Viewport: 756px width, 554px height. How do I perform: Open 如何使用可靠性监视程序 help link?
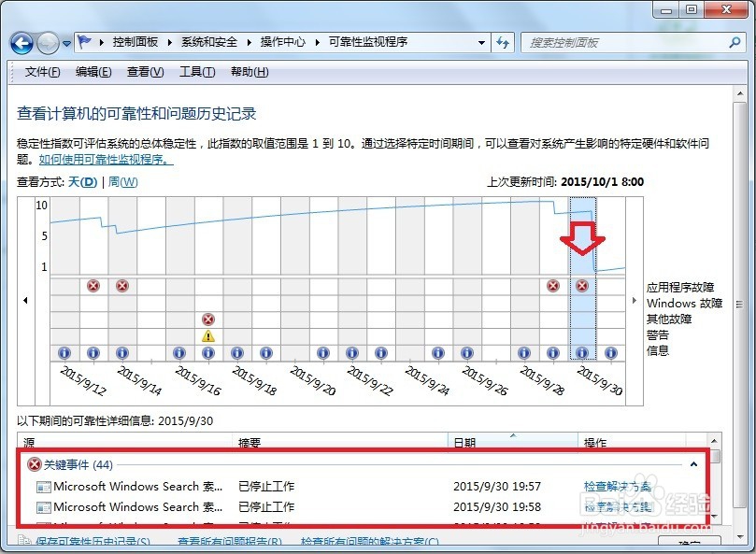tap(107, 159)
